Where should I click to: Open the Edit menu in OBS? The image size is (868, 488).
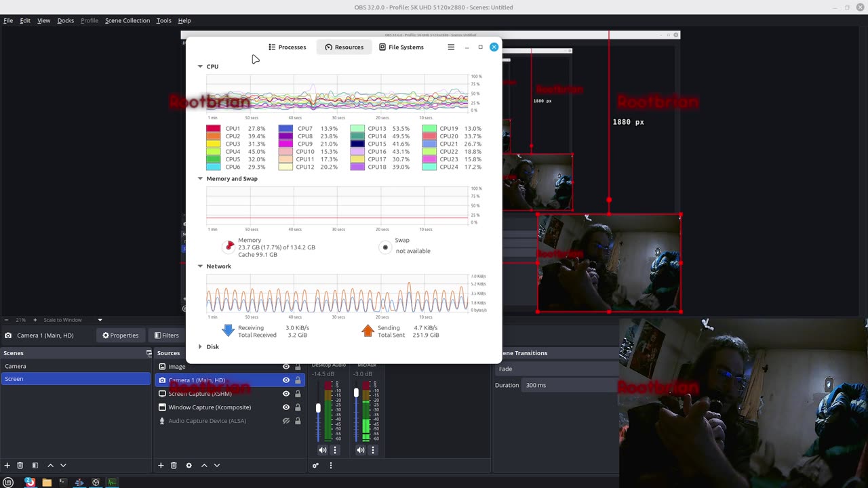[25, 20]
